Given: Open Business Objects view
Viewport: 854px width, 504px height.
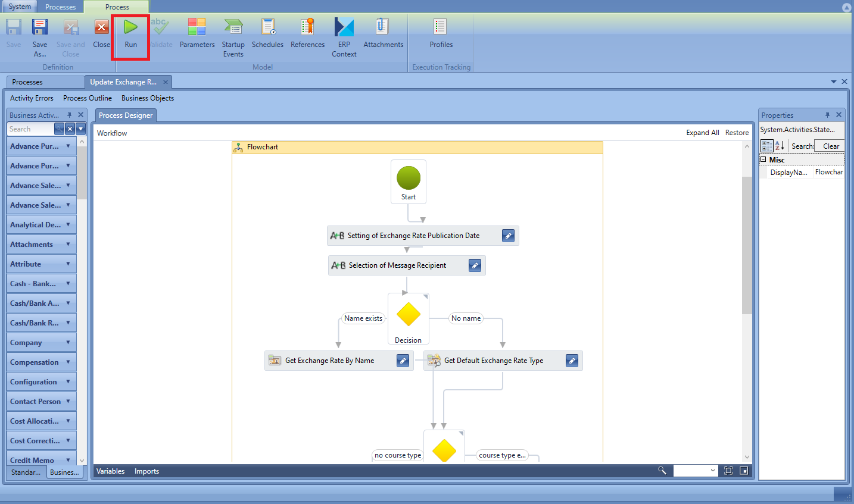Looking at the screenshot, I should click(x=148, y=98).
